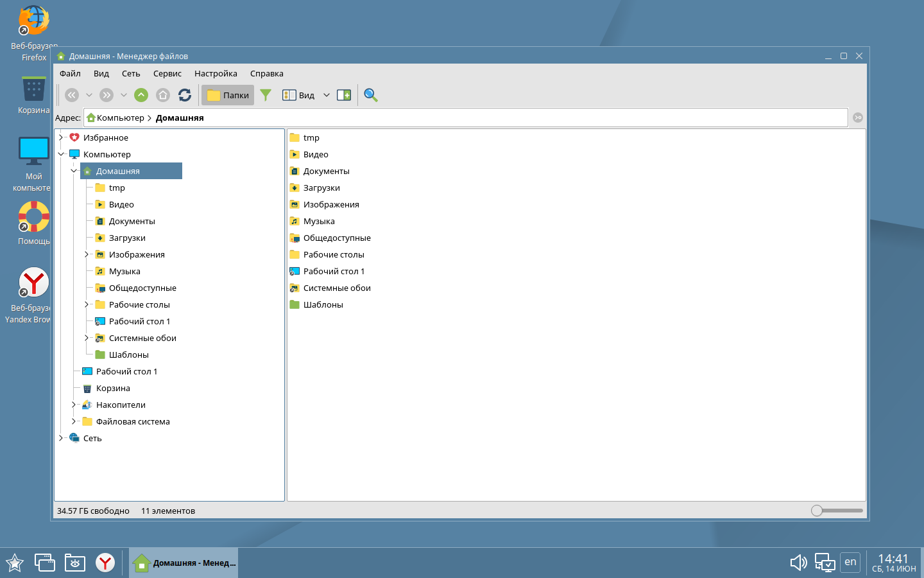Expand the Сеть tree node
Screen dimensions: 924x578
(x=61, y=438)
